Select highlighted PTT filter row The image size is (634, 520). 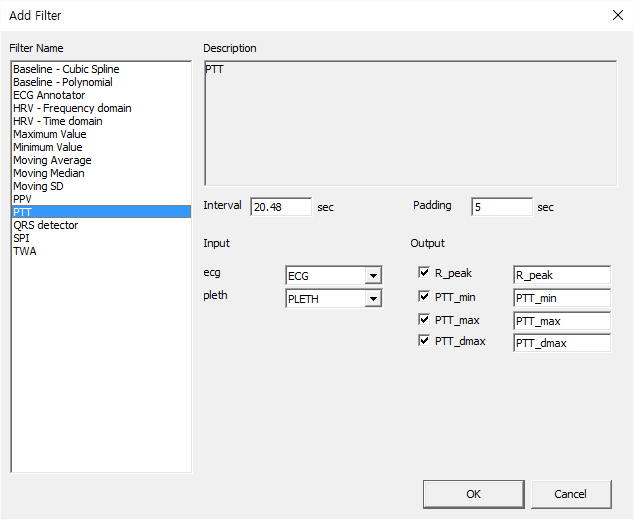(101, 212)
